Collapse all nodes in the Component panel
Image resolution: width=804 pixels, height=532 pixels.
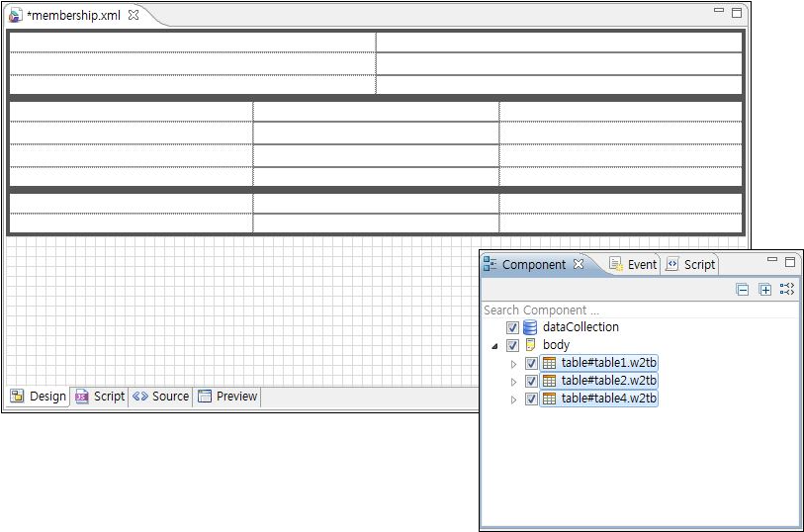743,290
